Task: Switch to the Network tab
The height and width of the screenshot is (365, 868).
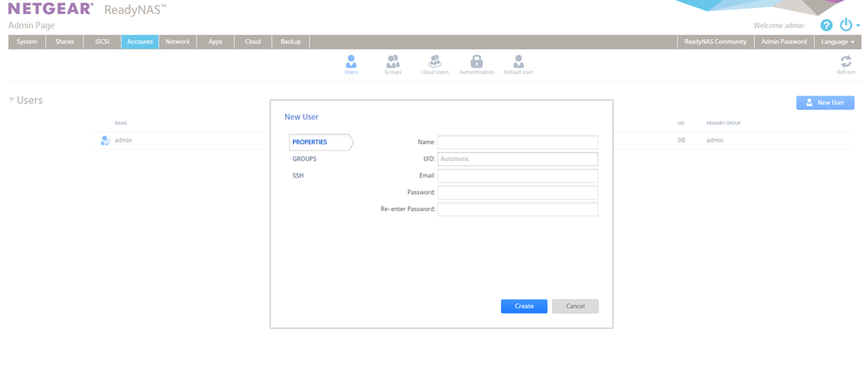Action: [x=177, y=42]
